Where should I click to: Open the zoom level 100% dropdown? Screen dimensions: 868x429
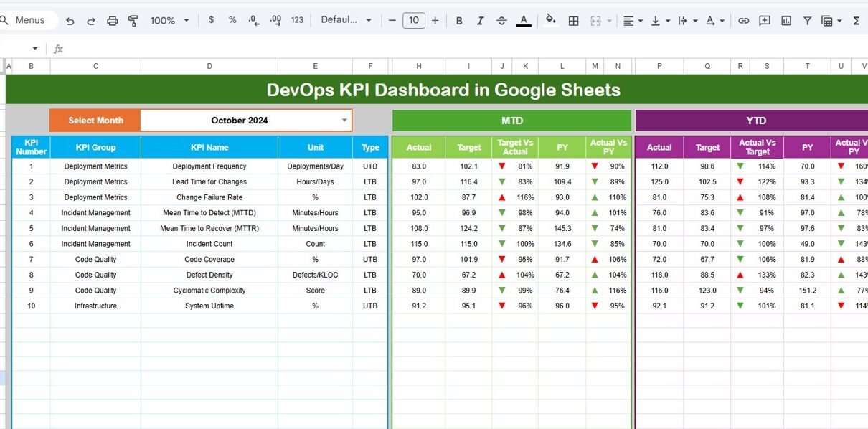click(169, 21)
